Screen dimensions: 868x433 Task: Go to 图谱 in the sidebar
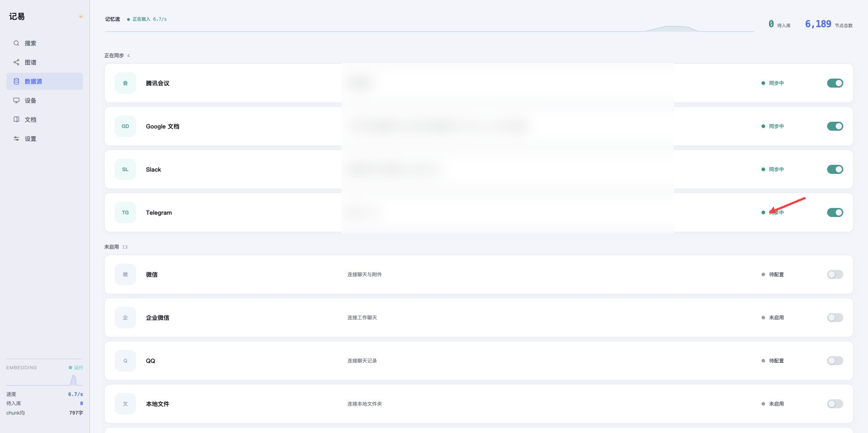(44, 62)
